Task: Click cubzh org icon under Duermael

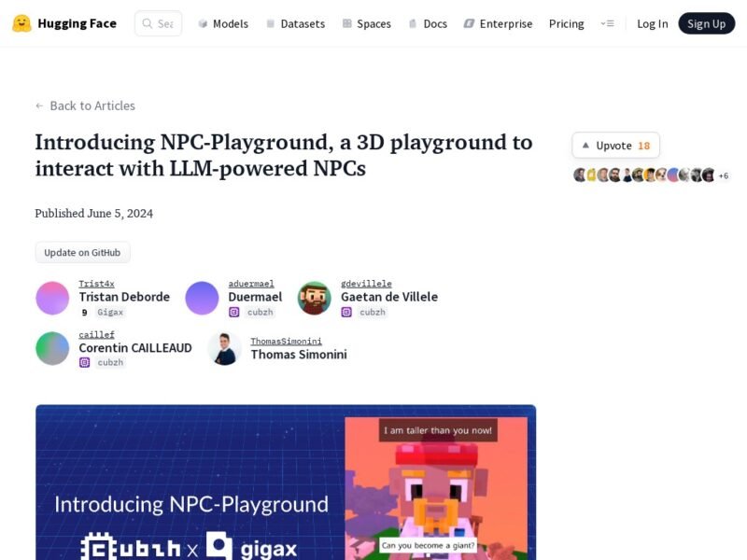Action: [234, 313]
